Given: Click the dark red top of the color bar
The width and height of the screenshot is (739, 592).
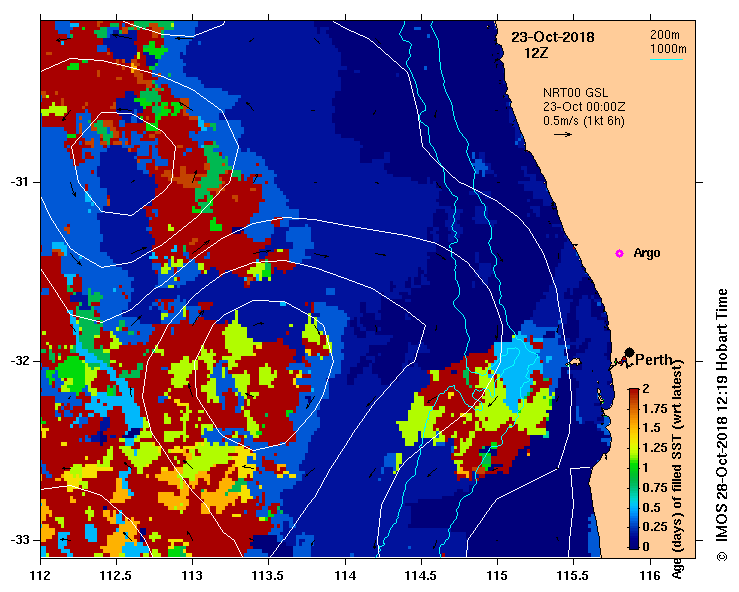Looking at the screenshot, I should 633,393.
